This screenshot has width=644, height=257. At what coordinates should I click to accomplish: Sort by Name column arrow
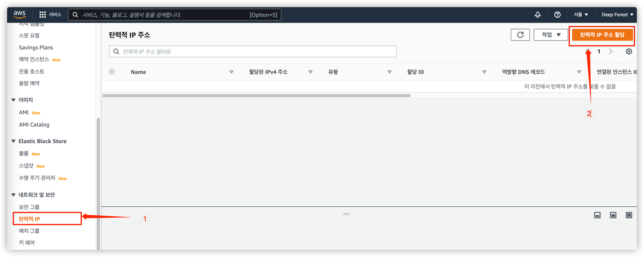coord(231,72)
